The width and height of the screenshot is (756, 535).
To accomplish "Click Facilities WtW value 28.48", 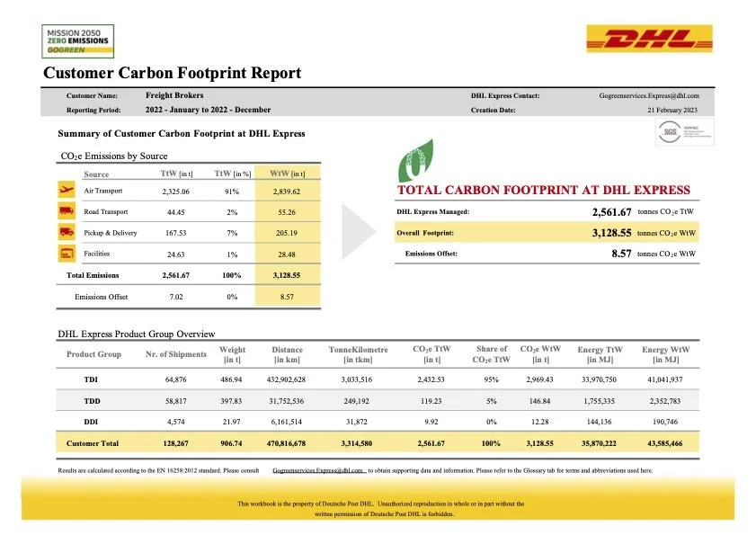I will [287, 254].
